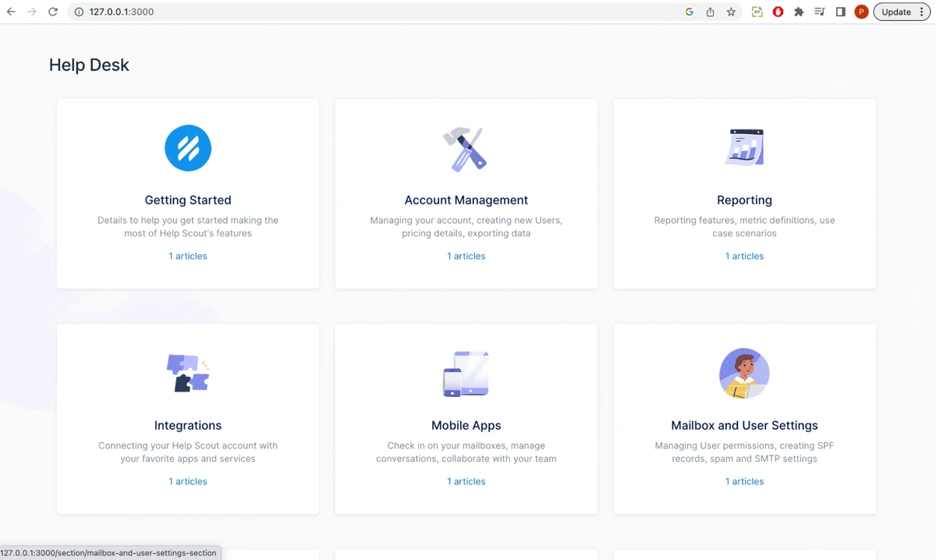Open the Chrome profile avatar P
The height and width of the screenshot is (560, 936).
[861, 12]
